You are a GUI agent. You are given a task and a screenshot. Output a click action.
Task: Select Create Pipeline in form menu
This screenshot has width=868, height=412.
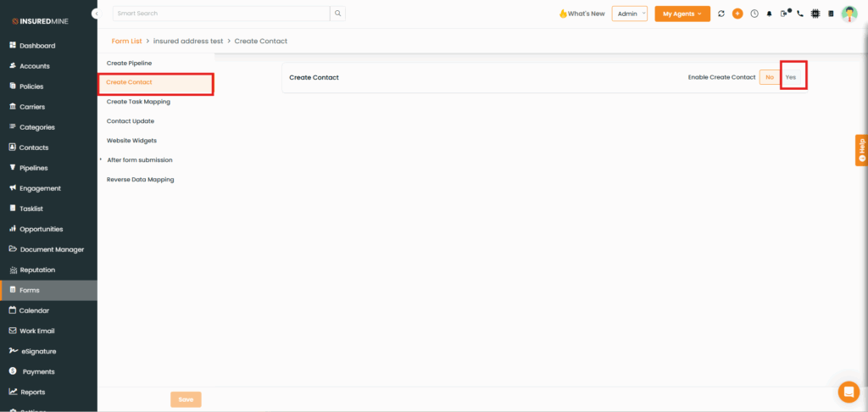pos(129,64)
